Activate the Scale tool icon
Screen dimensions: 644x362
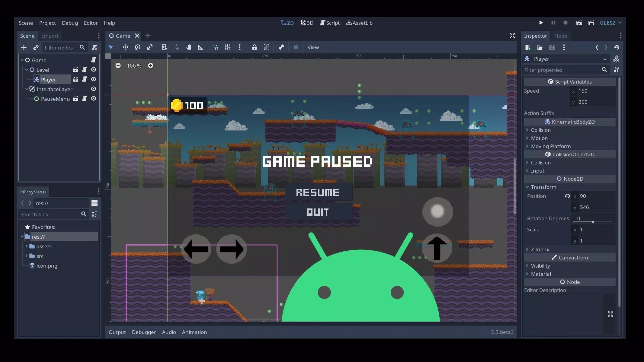click(x=150, y=47)
